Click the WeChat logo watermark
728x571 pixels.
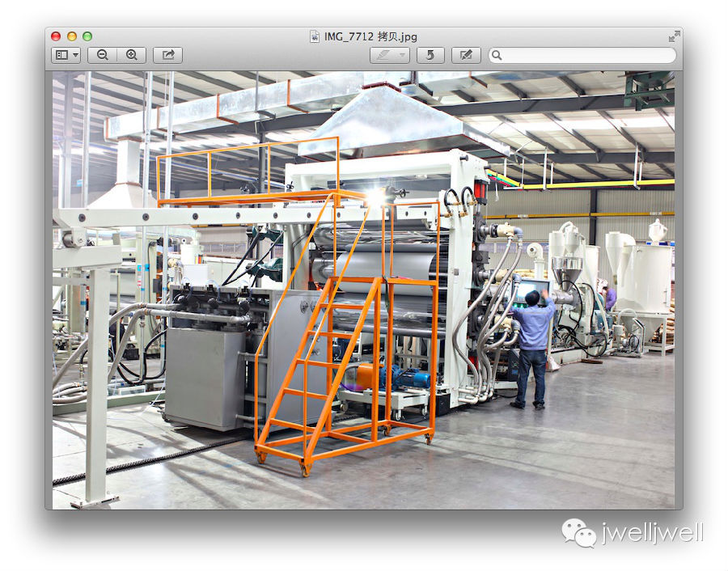[579, 532]
